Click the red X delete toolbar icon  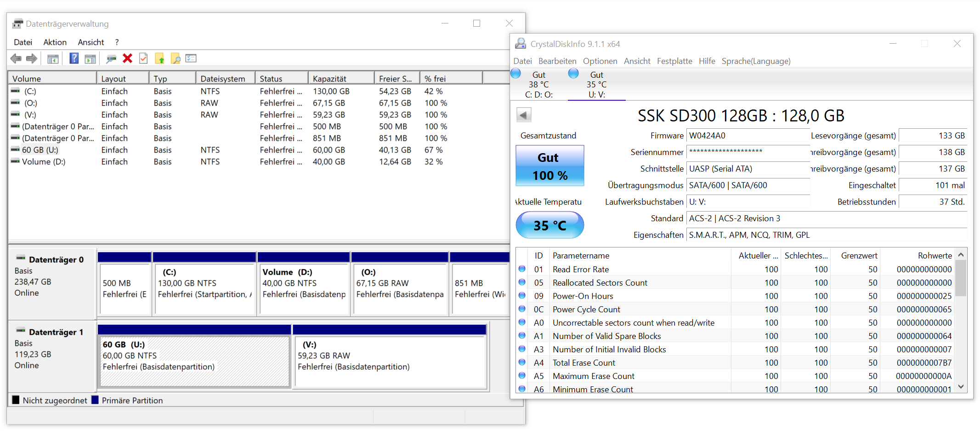pos(127,58)
